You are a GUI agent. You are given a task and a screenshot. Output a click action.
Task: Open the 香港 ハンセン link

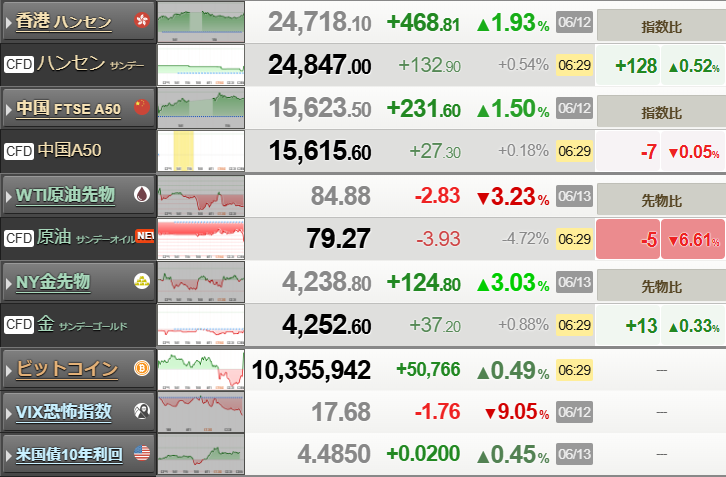(x=63, y=21)
